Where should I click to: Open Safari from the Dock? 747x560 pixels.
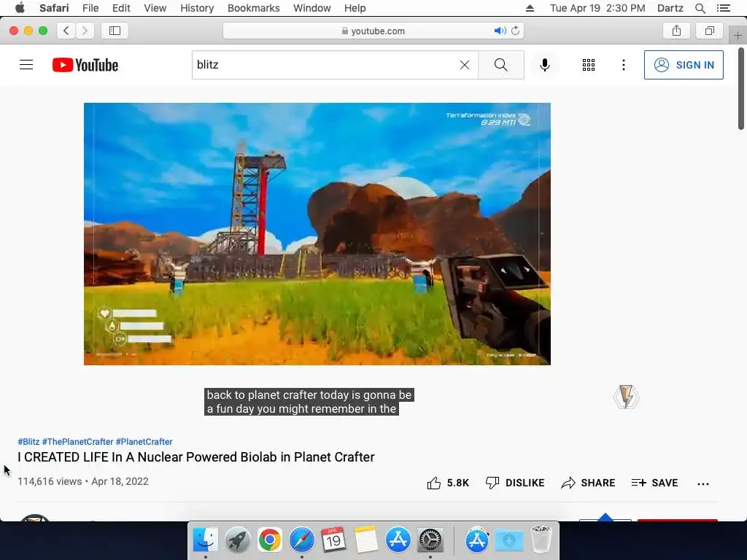tap(301, 540)
